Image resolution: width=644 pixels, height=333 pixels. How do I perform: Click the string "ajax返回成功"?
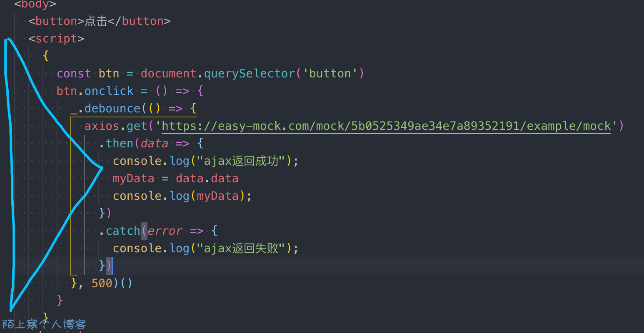(x=241, y=161)
